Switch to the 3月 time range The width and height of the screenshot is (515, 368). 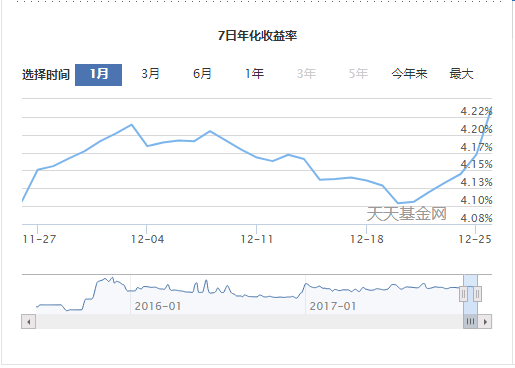click(150, 74)
